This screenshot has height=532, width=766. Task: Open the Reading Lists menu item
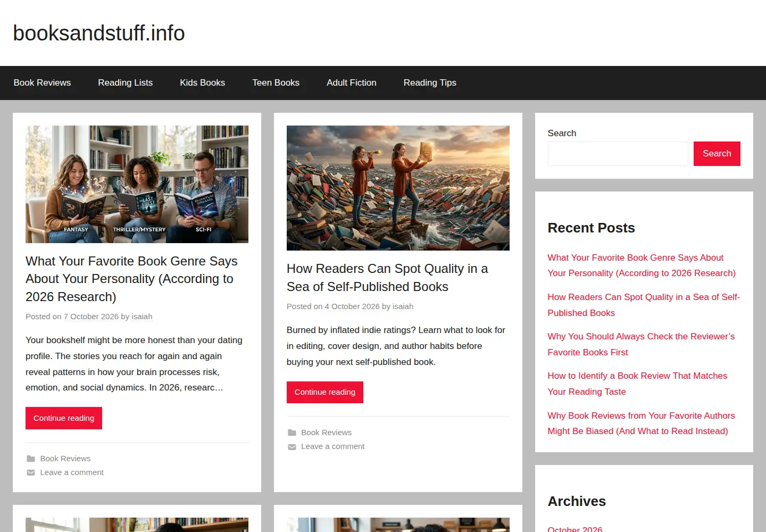pyautogui.click(x=125, y=82)
